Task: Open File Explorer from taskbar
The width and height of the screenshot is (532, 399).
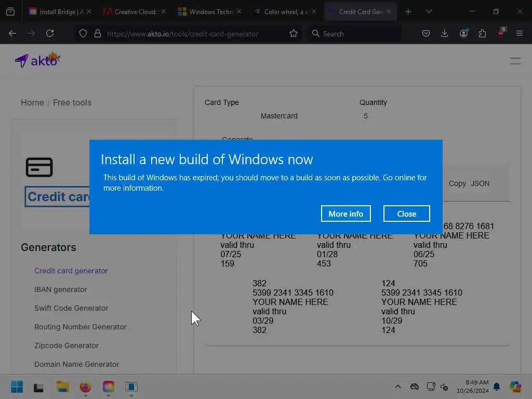Action: tap(63, 387)
